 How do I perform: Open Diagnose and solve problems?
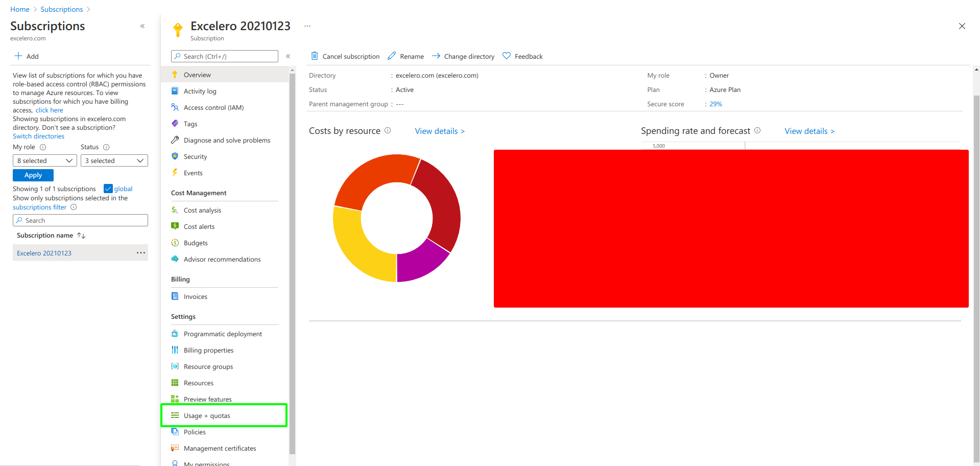[227, 140]
